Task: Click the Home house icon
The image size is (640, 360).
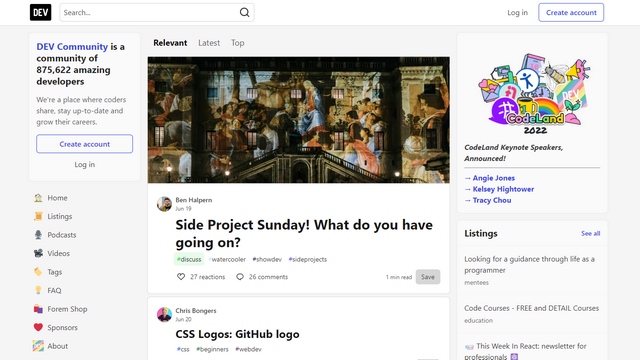Action: click(x=38, y=198)
